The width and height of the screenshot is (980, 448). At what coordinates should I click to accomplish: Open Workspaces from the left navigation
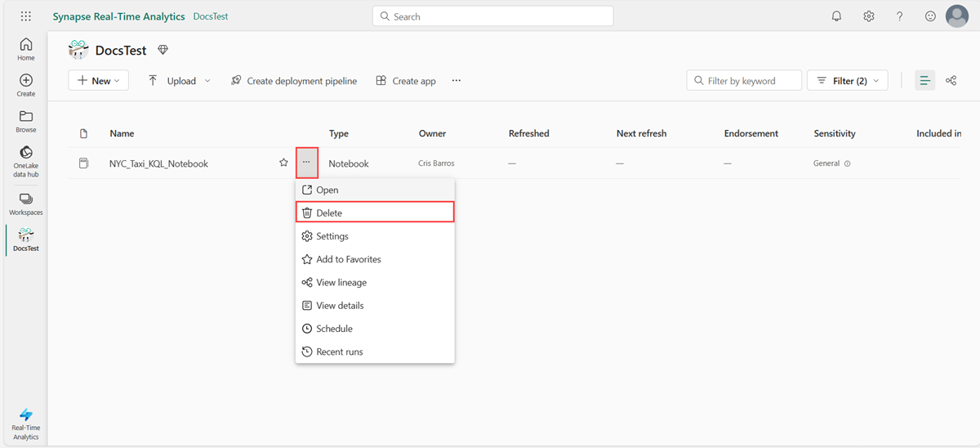pyautogui.click(x=26, y=204)
